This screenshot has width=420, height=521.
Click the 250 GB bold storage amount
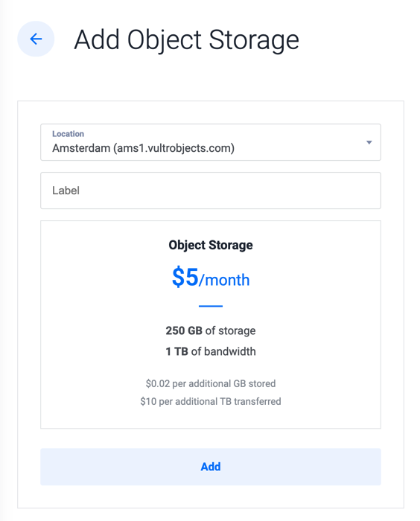pyautogui.click(x=184, y=330)
